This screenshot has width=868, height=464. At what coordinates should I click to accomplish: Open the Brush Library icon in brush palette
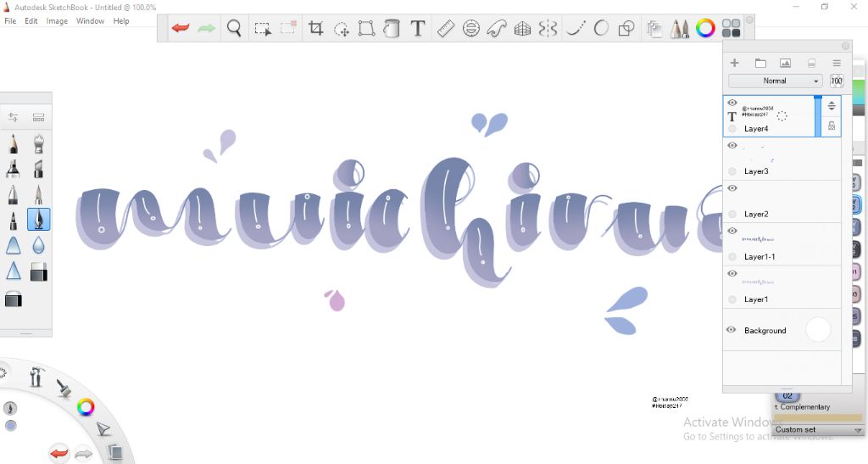38,117
